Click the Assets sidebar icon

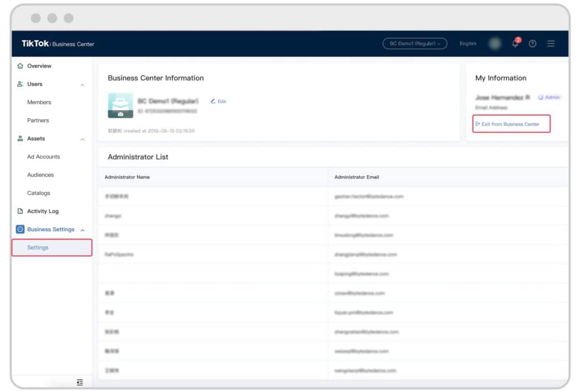pyautogui.click(x=20, y=139)
